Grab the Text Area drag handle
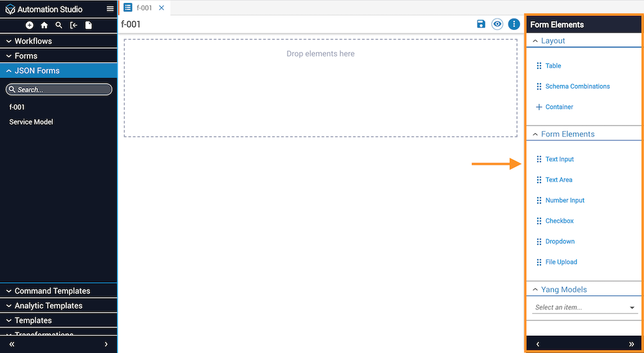The height and width of the screenshot is (353, 644). coord(539,179)
